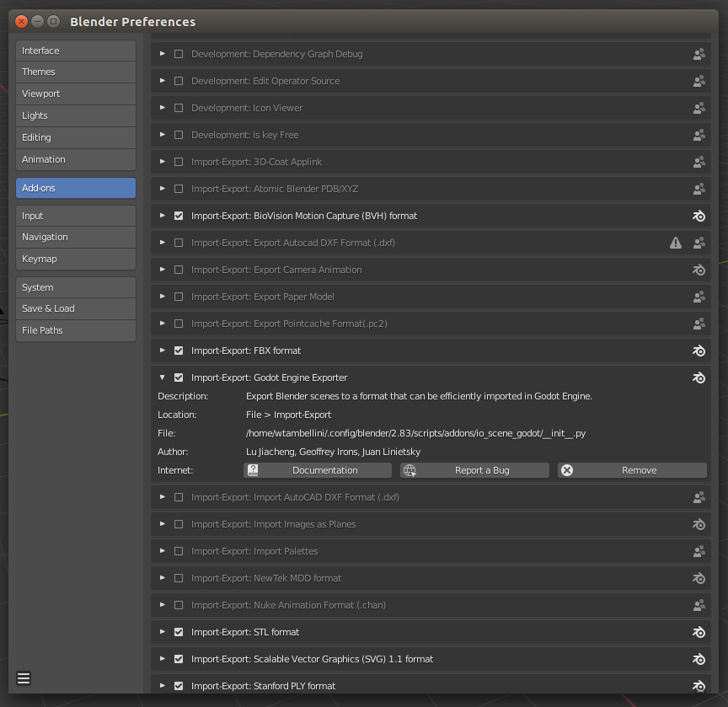The image size is (728, 707).
Task: Click the warning icon on Export Autocad DXF Format
Action: [x=675, y=243]
